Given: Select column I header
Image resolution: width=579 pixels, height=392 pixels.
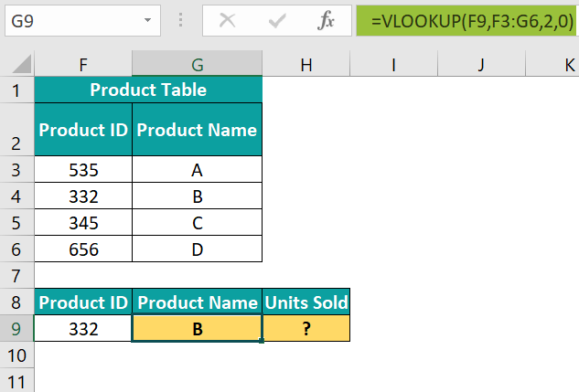Looking at the screenshot, I should point(393,64).
